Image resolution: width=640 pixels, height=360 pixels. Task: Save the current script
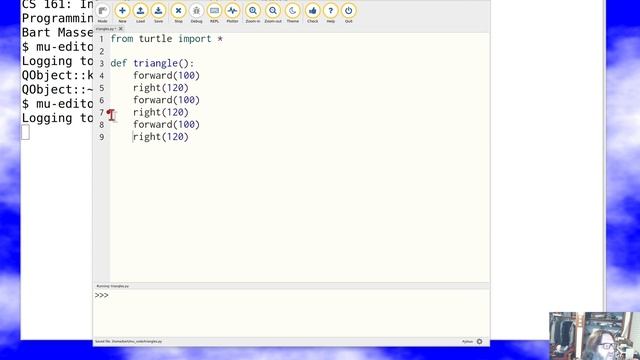pyautogui.click(x=158, y=13)
